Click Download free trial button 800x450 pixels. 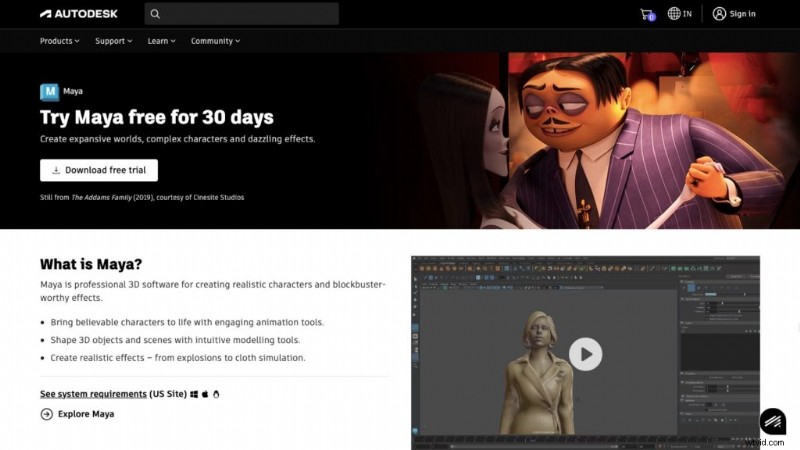point(99,170)
